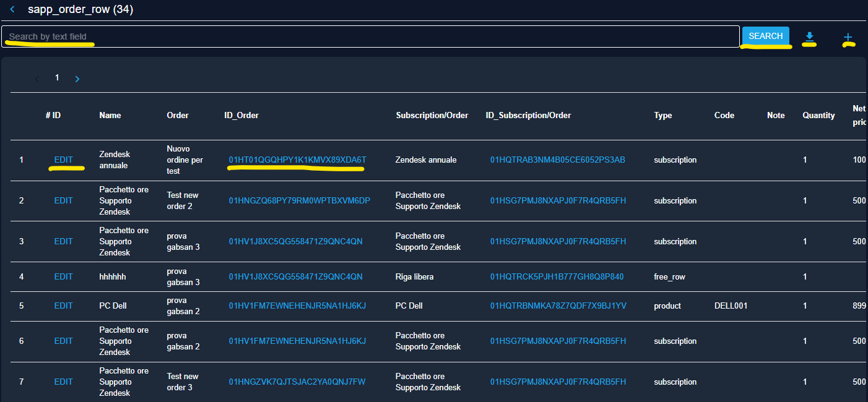The height and width of the screenshot is (402, 868).
Task: Edit row 6 for prova gabsan 2 subscription
Action: tap(63, 341)
